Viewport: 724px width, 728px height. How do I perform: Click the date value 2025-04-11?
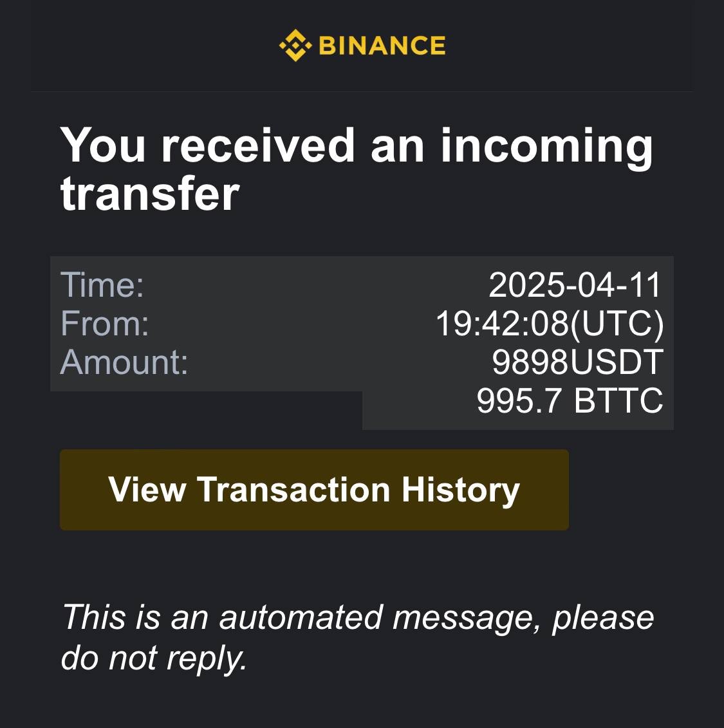575,284
